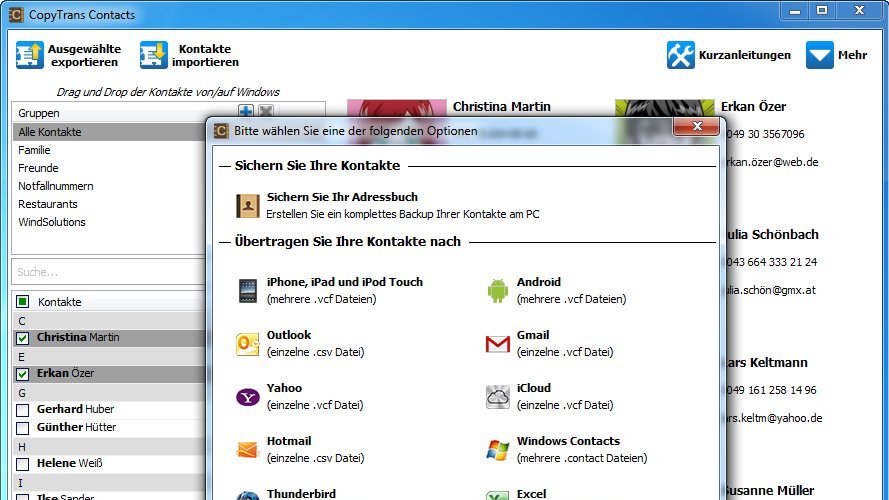Uncheck Erkan Özer checkbox
The image size is (889, 500).
pos(23,374)
